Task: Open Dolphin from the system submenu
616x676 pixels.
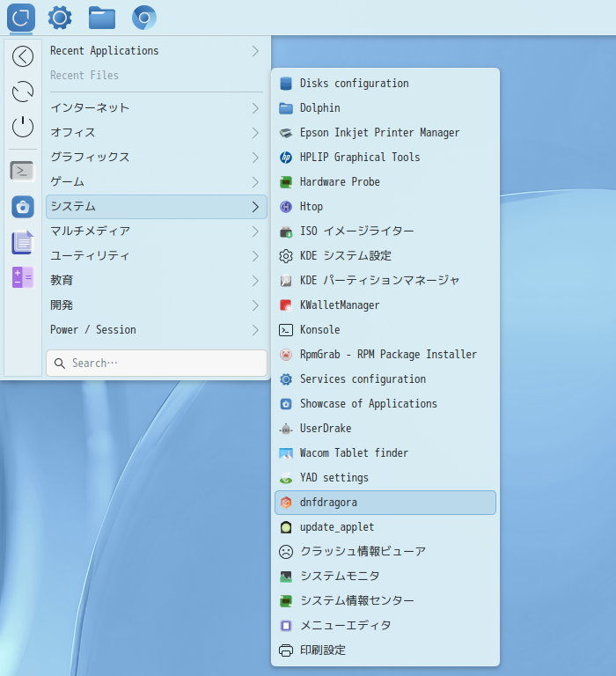Action: tap(385, 107)
